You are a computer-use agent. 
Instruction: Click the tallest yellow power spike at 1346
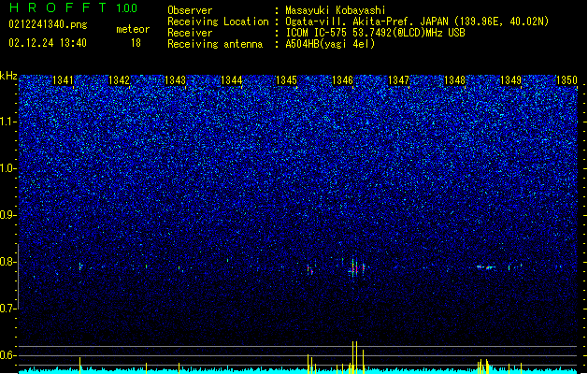(354, 357)
